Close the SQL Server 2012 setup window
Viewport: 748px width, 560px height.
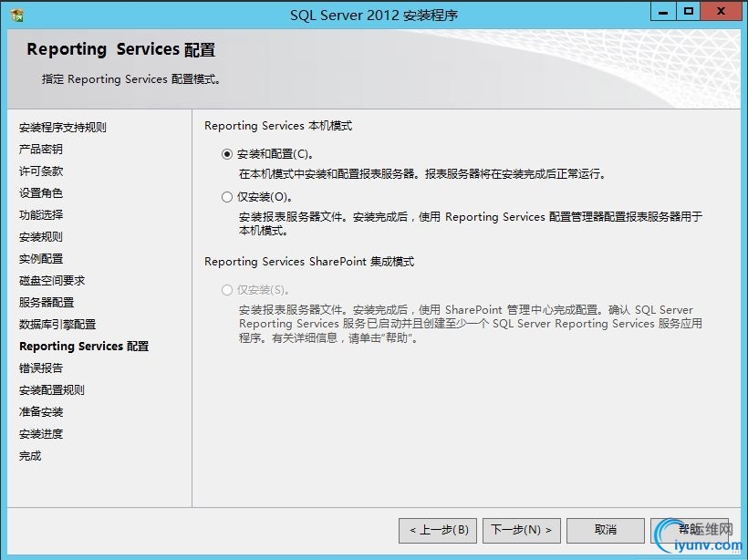(721, 12)
